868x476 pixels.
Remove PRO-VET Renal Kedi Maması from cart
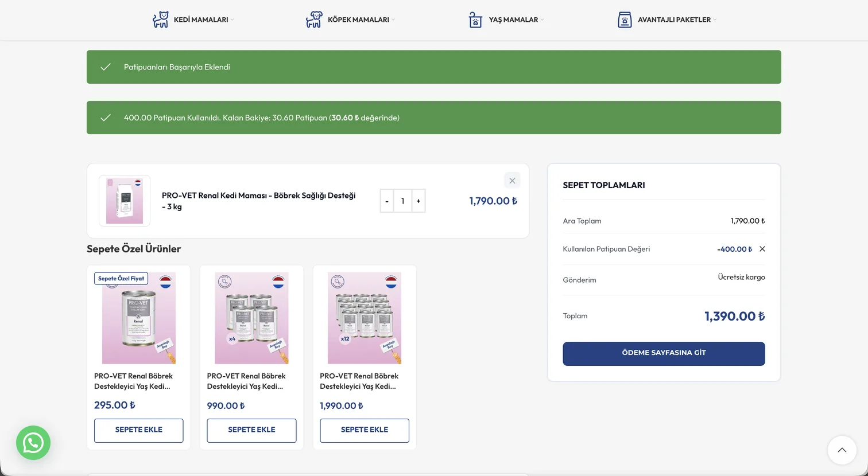coord(512,181)
